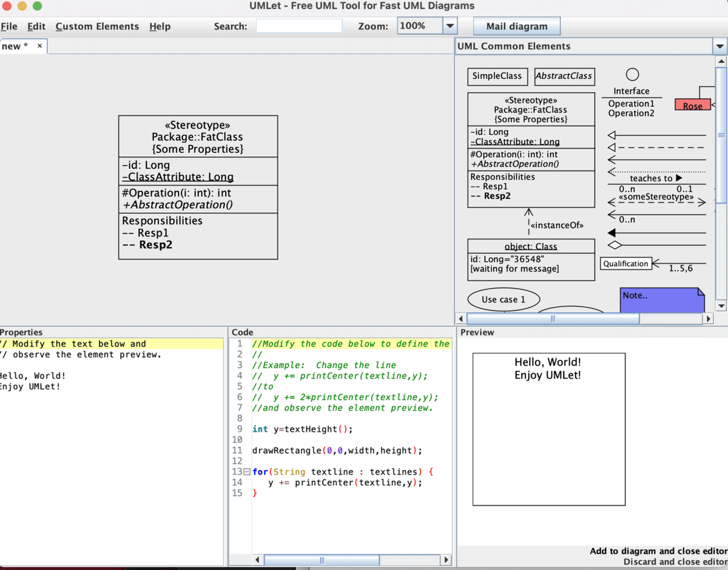728x570 pixels.
Task: Close the 'new *' diagram tab
Action: 39,46
